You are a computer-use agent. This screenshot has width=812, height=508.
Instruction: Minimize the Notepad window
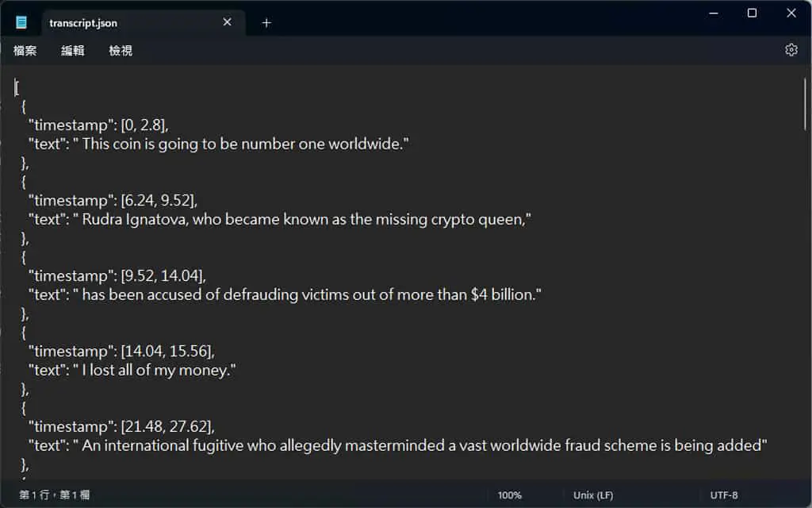[713, 13]
